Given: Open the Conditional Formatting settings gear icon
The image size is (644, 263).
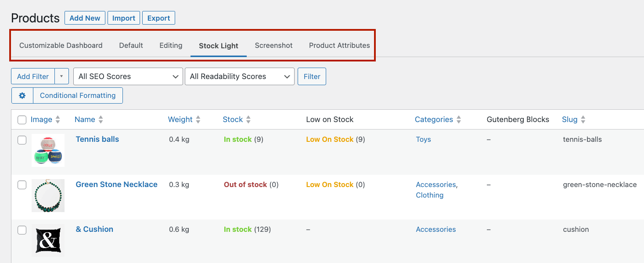Looking at the screenshot, I should [22, 95].
